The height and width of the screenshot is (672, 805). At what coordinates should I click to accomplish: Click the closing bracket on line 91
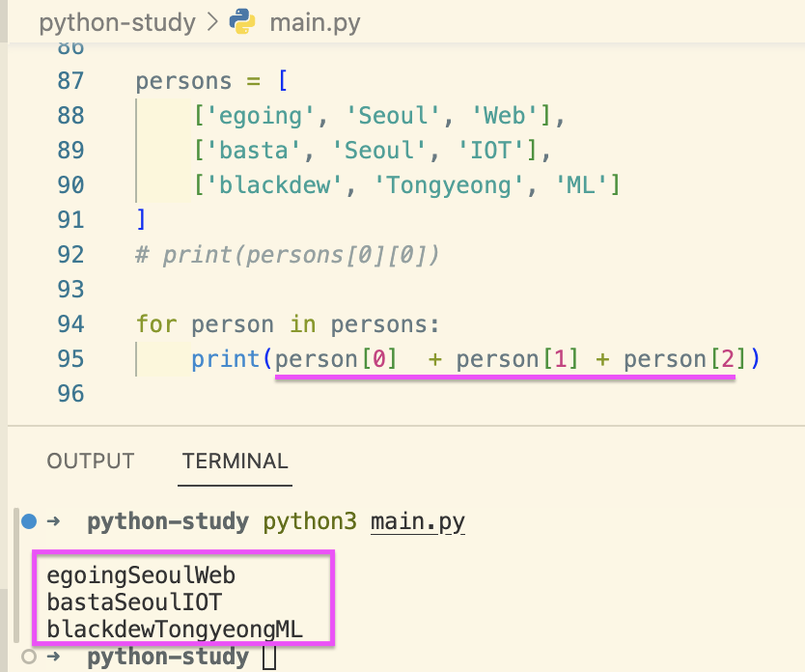coord(141,220)
